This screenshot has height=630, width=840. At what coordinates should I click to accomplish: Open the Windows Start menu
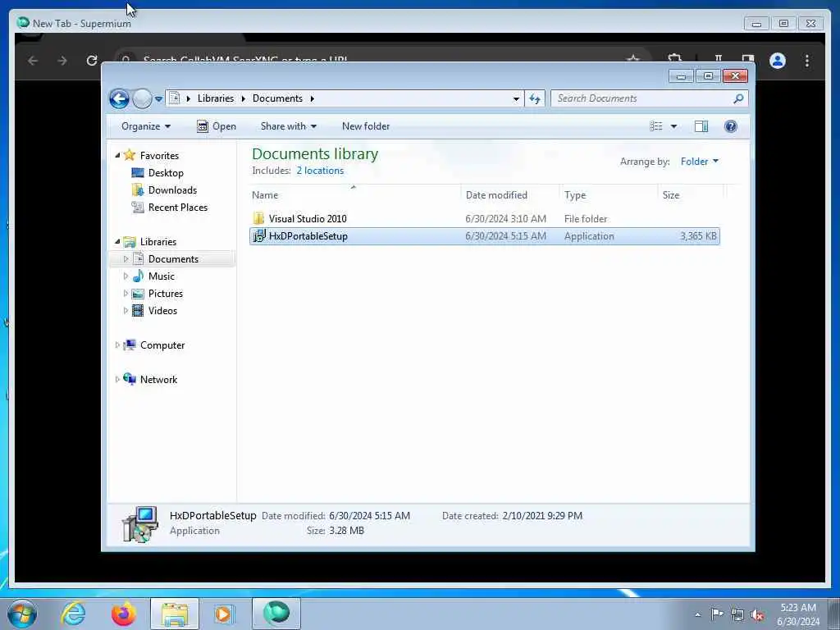pyautogui.click(x=22, y=614)
